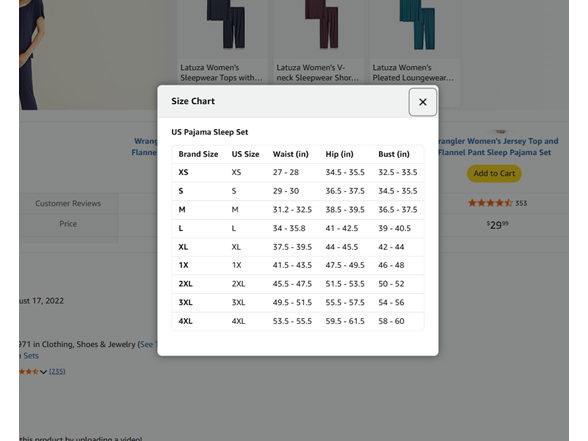This screenshot has width=588, height=441.
Task: Click the Hip (in) column header
Action: coord(339,154)
